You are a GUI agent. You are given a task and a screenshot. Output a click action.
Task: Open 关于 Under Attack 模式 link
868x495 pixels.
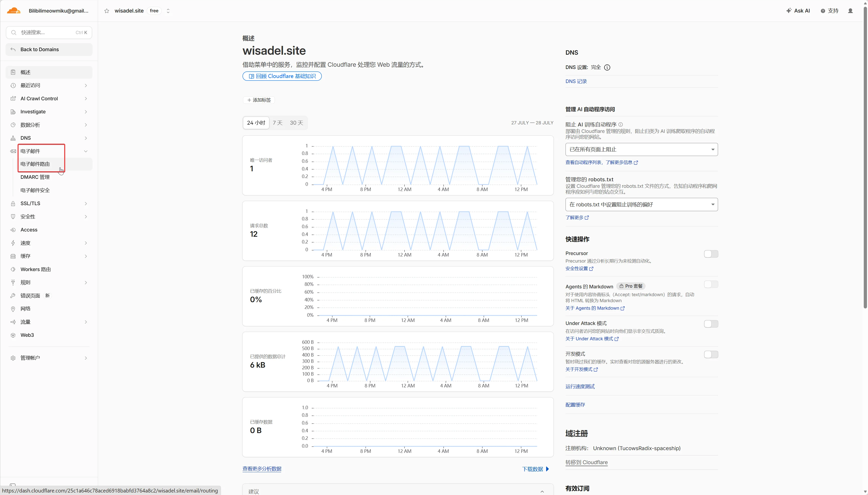click(x=592, y=339)
